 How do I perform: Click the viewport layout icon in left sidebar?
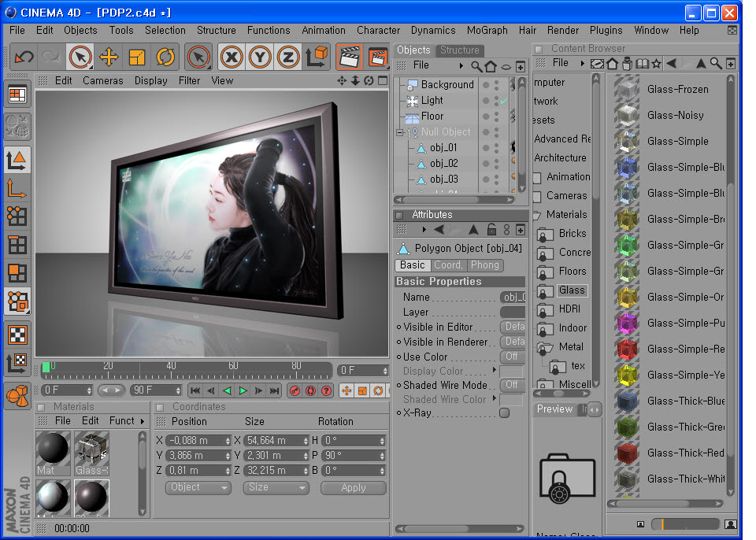(x=17, y=95)
